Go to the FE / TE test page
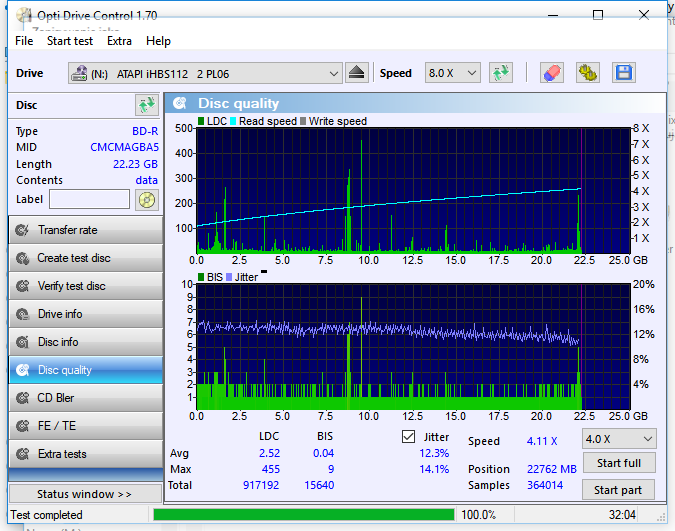 (x=86, y=426)
